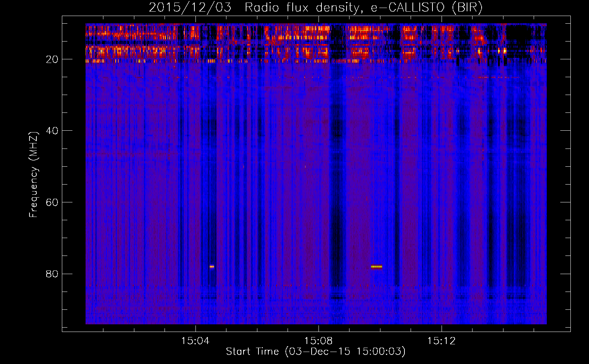589x364 pixels.
Task: Click the "40" frequency tick label
Action: click(x=52, y=131)
